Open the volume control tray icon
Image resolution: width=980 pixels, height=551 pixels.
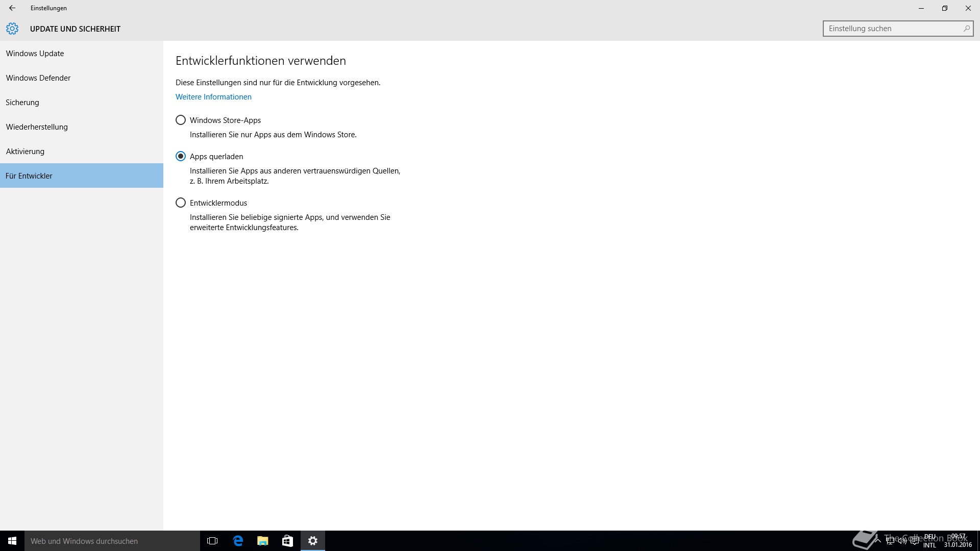click(x=902, y=541)
